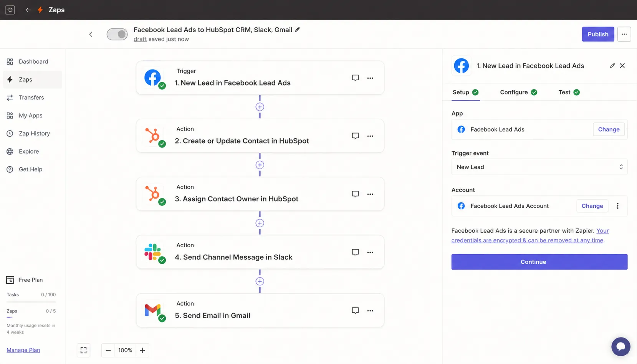Select the Slack icon on step 4
637x364 pixels.
153,252
